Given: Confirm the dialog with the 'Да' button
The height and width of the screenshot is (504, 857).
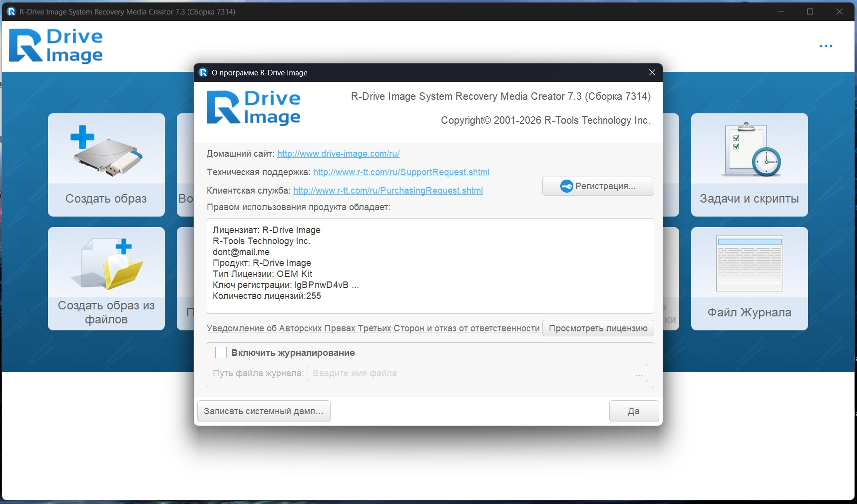Looking at the screenshot, I should 634,411.
